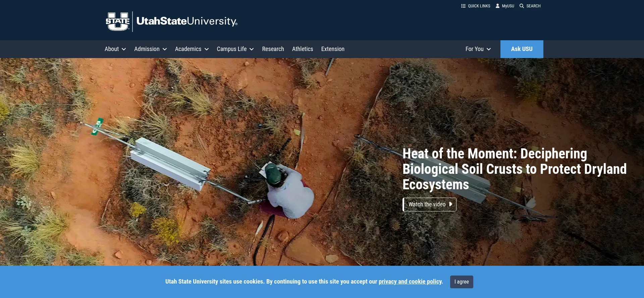This screenshot has width=644, height=298.
Task: Select Extension in navigation bar
Action: click(x=333, y=49)
